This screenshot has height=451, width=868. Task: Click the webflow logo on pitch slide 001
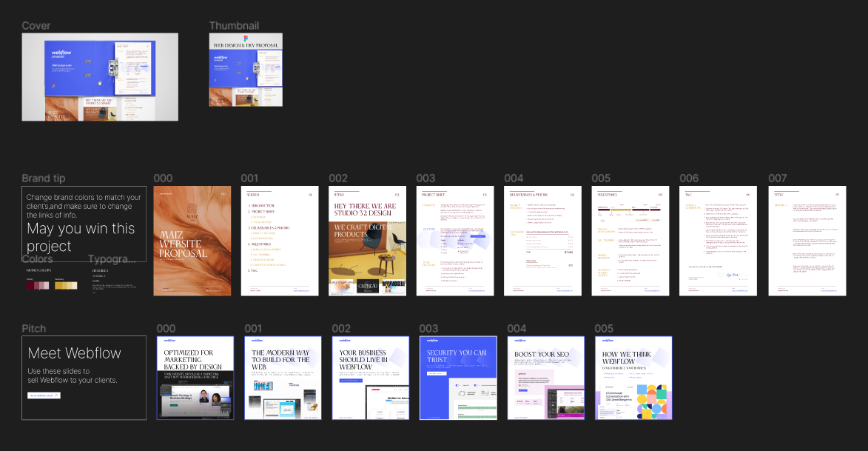click(x=257, y=340)
